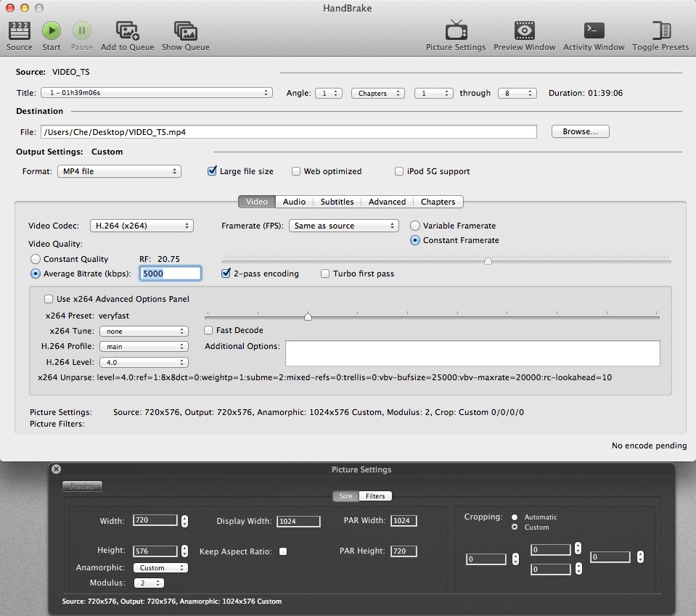Click the Average Bitrate 5000 field

click(171, 274)
